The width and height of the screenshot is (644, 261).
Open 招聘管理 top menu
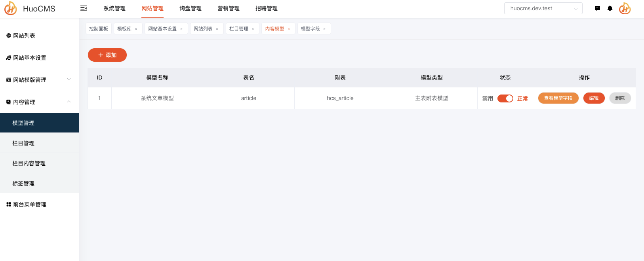click(267, 8)
